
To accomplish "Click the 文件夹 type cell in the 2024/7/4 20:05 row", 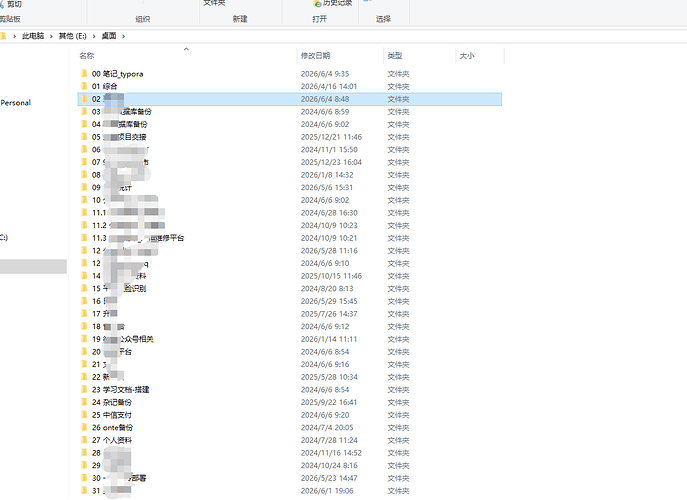I will click(398, 427).
